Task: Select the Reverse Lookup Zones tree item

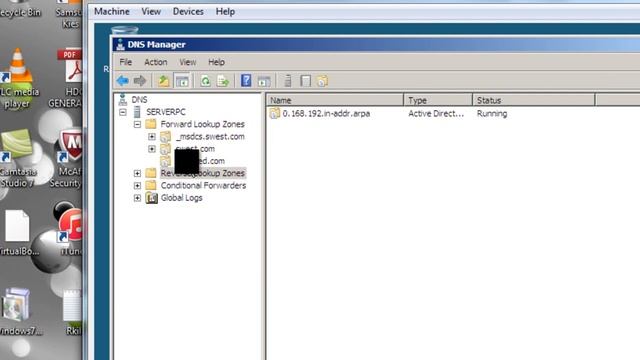Action: pyautogui.click(x=203, y=173)
